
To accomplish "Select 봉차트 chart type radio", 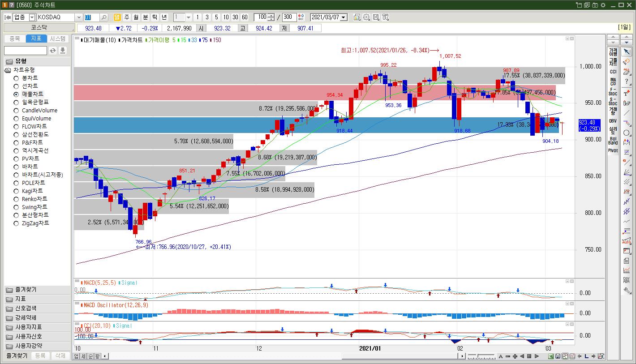I will pyautogui.click(x=16, y=78).
